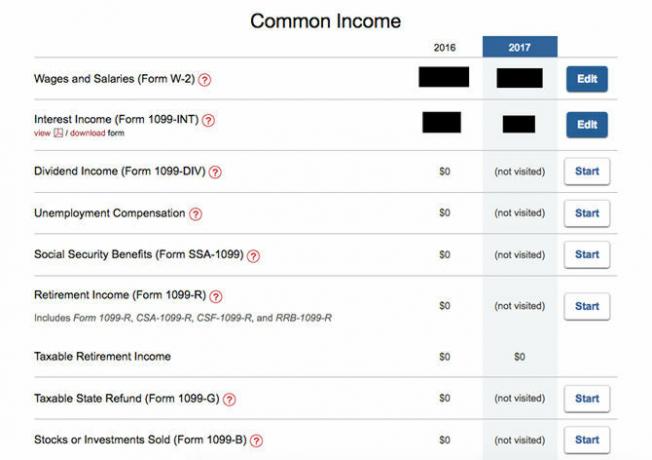Start the Social Security Benefits section
Image resolution: width=652 pixels, height=460 pixels.
pos(587,255)
